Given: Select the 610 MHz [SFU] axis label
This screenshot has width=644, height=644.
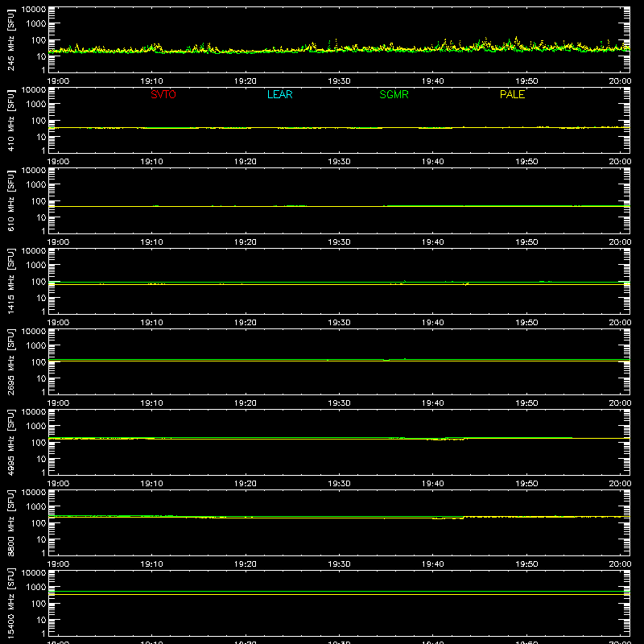Looking at the screenshot, I should [11, 201].
